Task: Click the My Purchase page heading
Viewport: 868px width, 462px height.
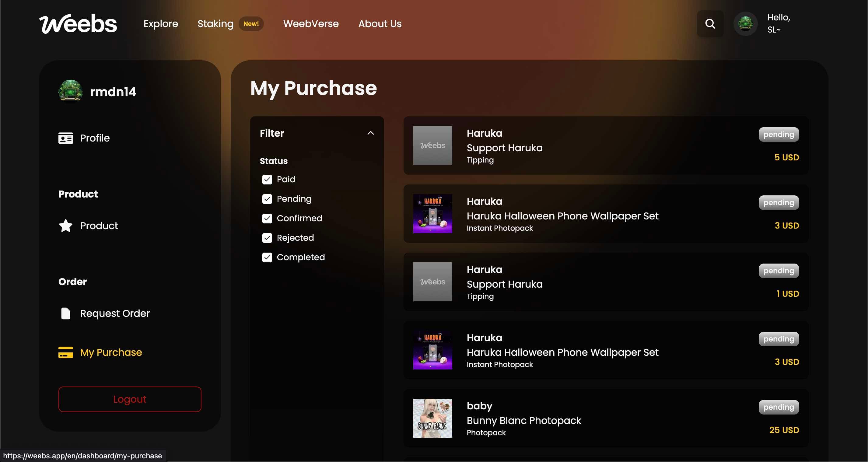Action: 313,88
